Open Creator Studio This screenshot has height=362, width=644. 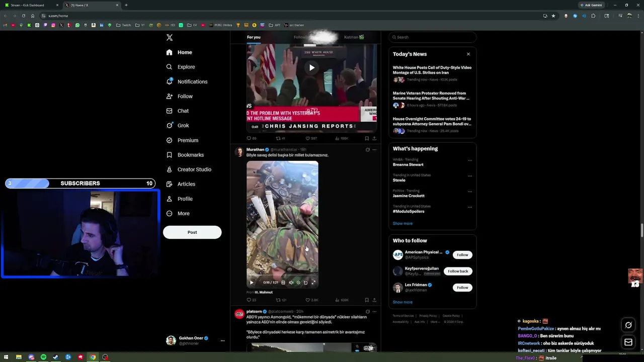189,169
